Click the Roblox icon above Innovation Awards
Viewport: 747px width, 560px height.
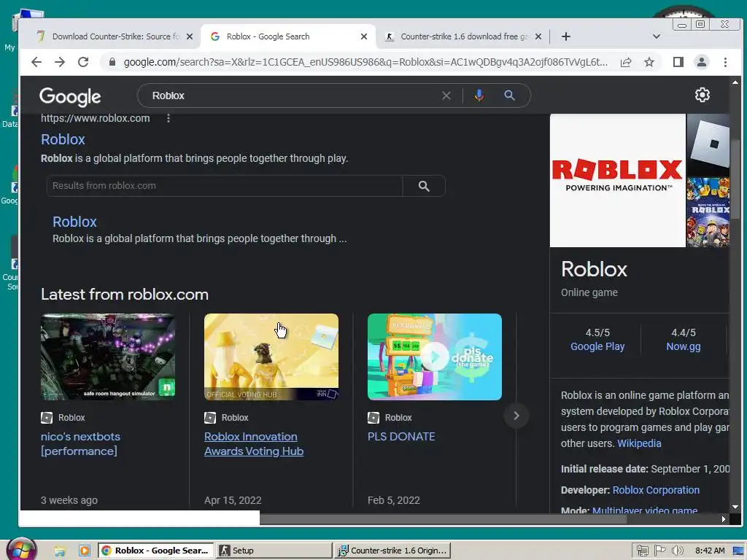pyautogui.click(x=210, y=418)
